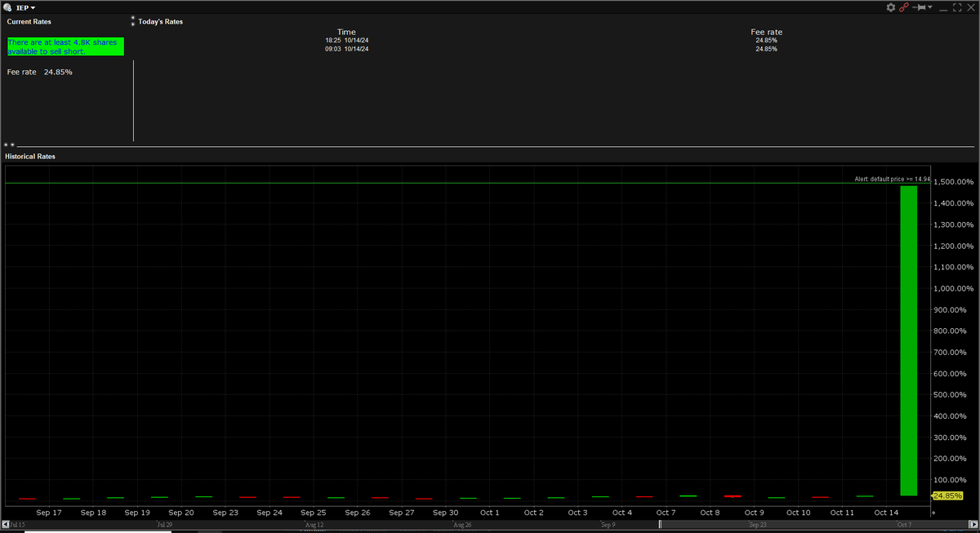Open the IEP ticker dropdown
Image resolution: width=980 pixels, height=533 pixels.
point(33,7)
